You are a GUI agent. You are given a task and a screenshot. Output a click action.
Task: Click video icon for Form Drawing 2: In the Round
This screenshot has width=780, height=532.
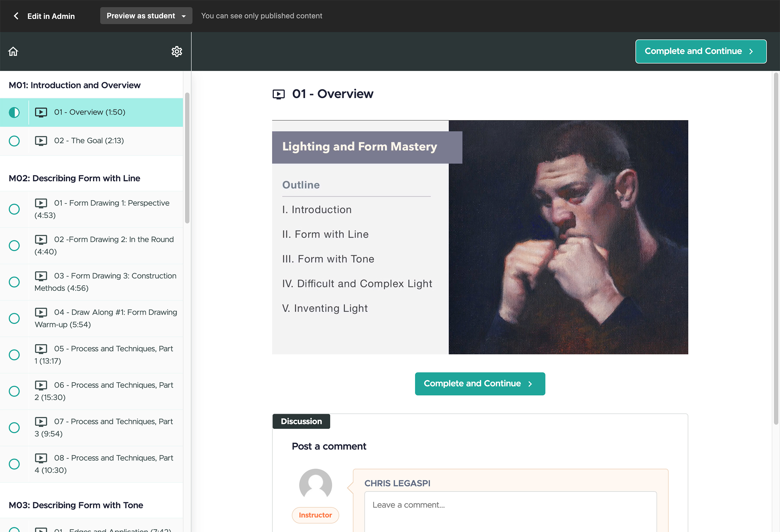coord(41,239)
